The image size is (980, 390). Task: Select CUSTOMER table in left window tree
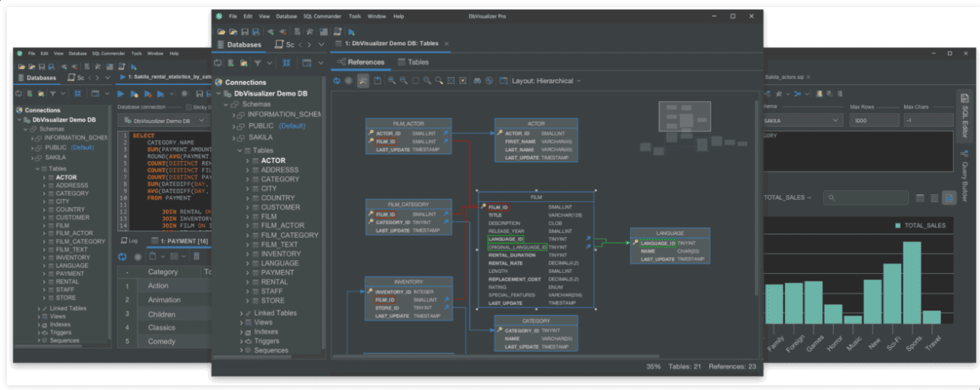point(72,217)
